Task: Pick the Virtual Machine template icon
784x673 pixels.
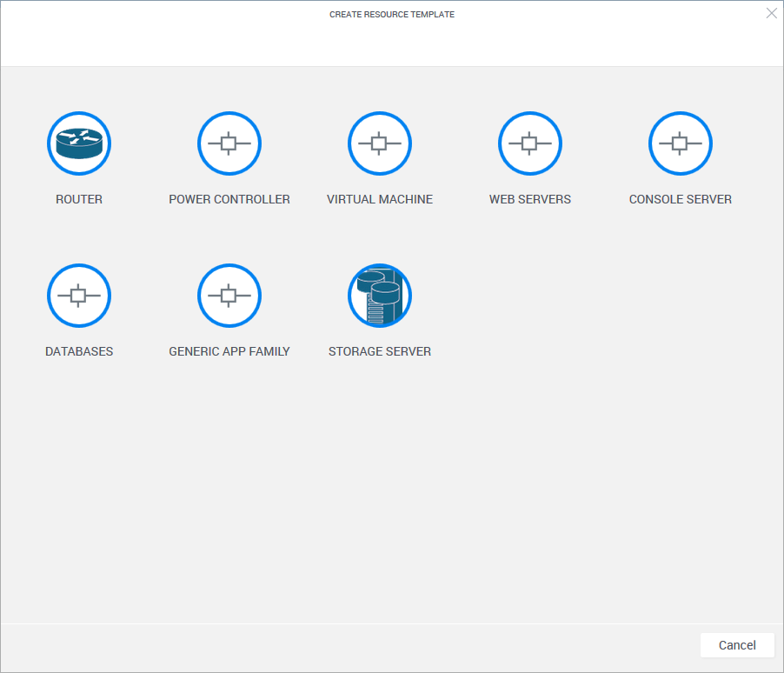Action: (x=380, y=143)
